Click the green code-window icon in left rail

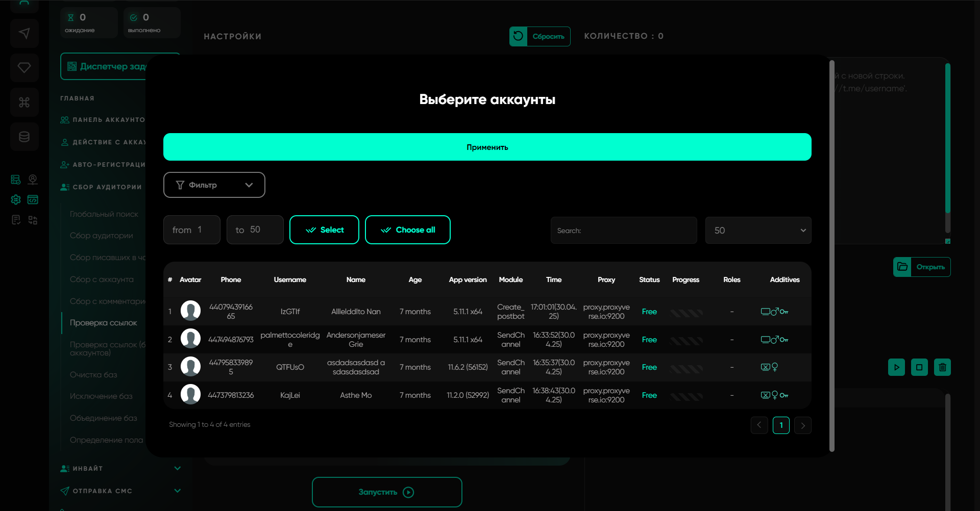tap(33, 200)
